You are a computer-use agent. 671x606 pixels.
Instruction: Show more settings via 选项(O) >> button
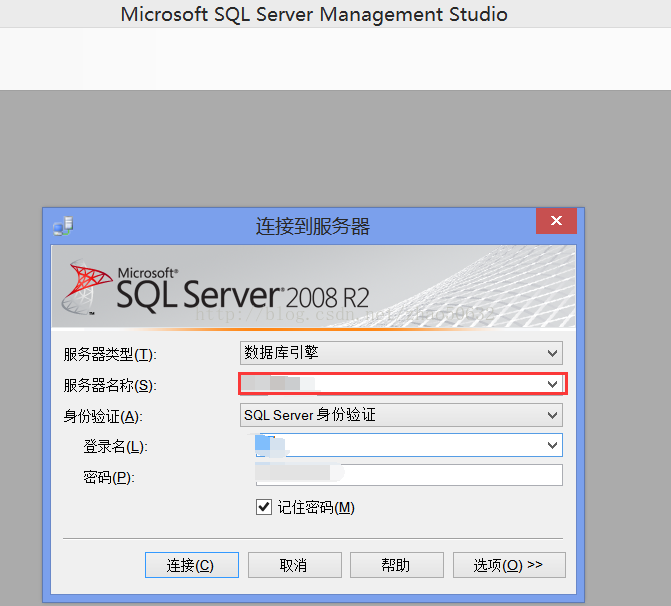pyautogui.click(x=509, y=565)
